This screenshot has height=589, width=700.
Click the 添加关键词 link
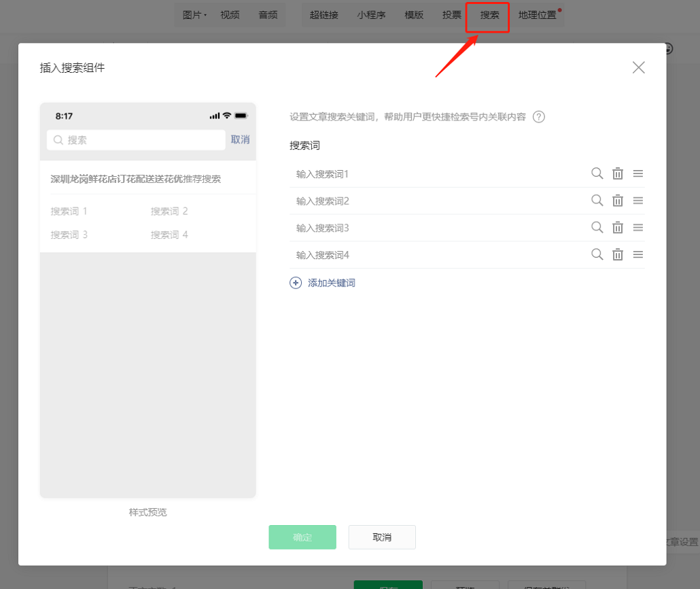(331, 283)
